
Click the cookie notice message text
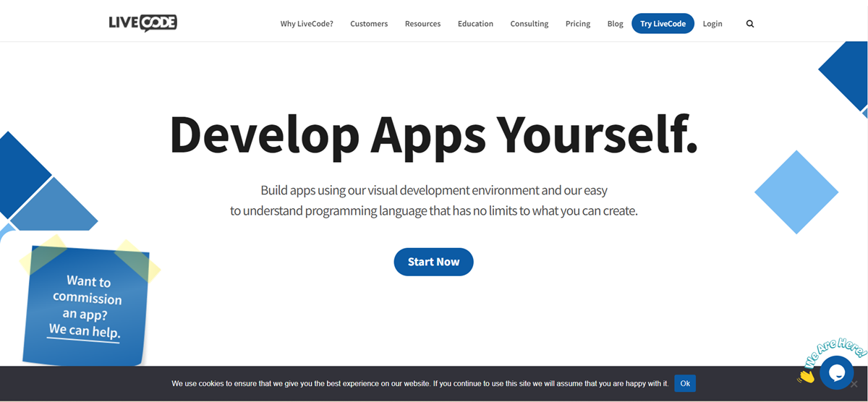click(x=420, y=383)
